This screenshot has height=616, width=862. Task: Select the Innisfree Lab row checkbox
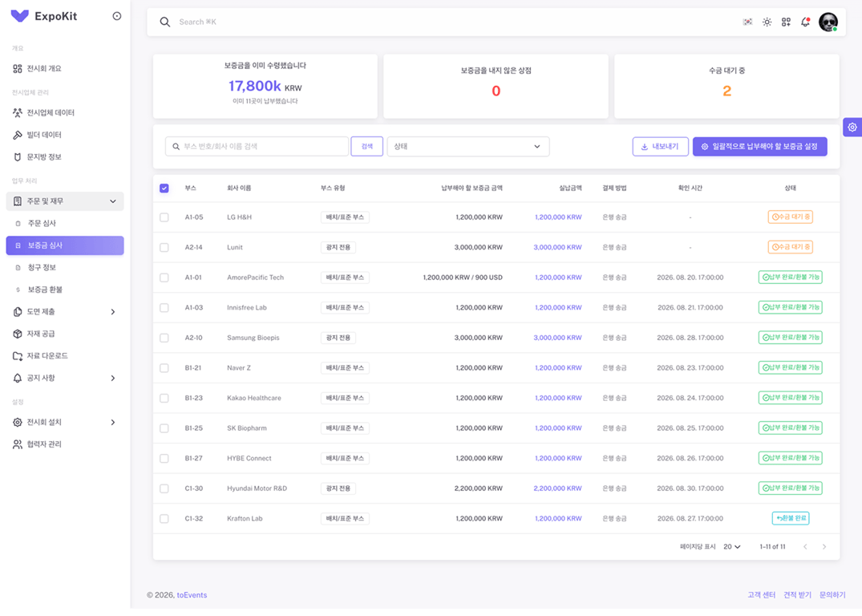164,308
